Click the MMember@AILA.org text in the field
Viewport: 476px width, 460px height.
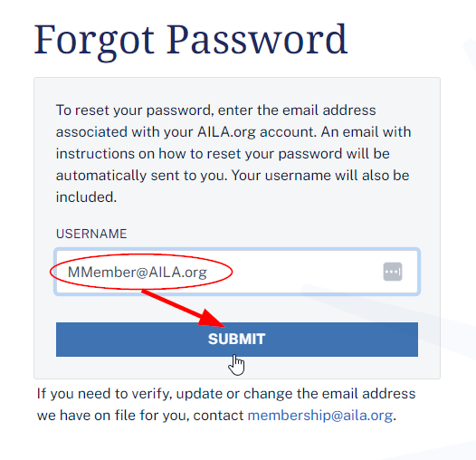(138, 272)
